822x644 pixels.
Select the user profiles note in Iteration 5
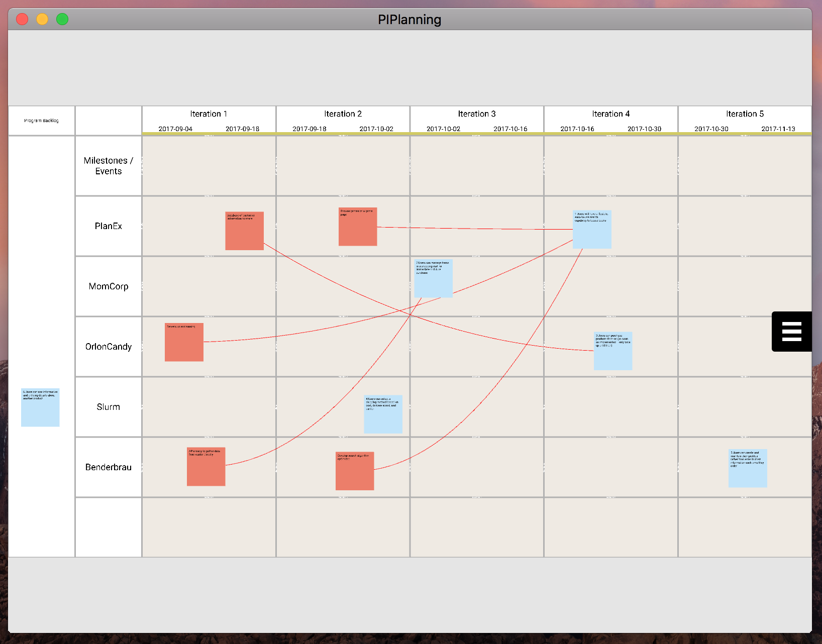click(x=747, y=468)
